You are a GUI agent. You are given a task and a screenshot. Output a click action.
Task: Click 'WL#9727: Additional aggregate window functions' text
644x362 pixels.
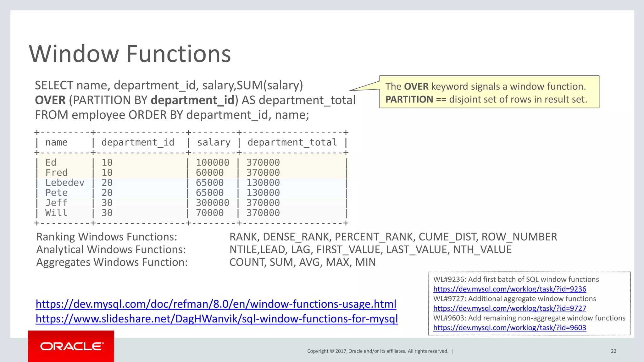(x=514, y=299)
